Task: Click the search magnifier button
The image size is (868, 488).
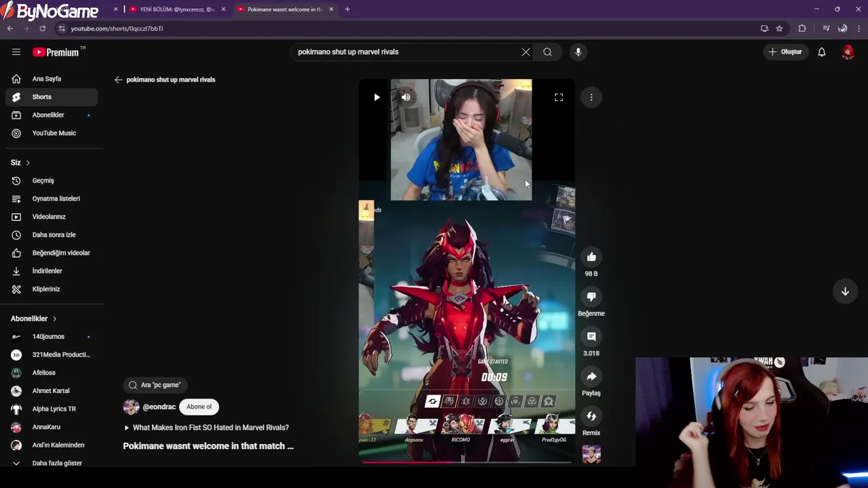Action: click(547, 52)
